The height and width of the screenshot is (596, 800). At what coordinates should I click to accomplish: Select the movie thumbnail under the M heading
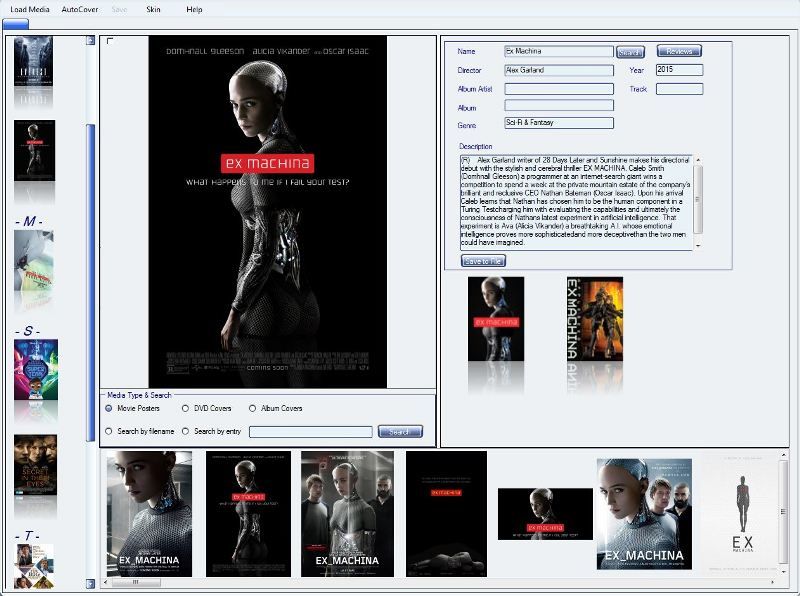coord(34,260)
